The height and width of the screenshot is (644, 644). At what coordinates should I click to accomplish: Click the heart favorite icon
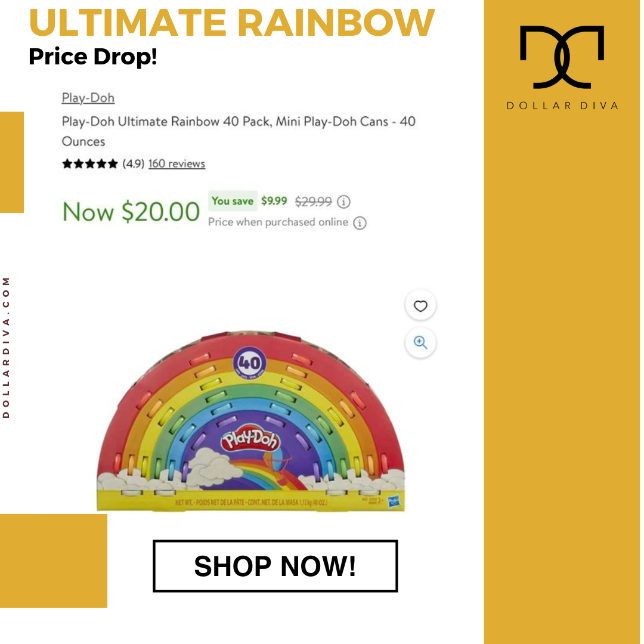point(420,305)
